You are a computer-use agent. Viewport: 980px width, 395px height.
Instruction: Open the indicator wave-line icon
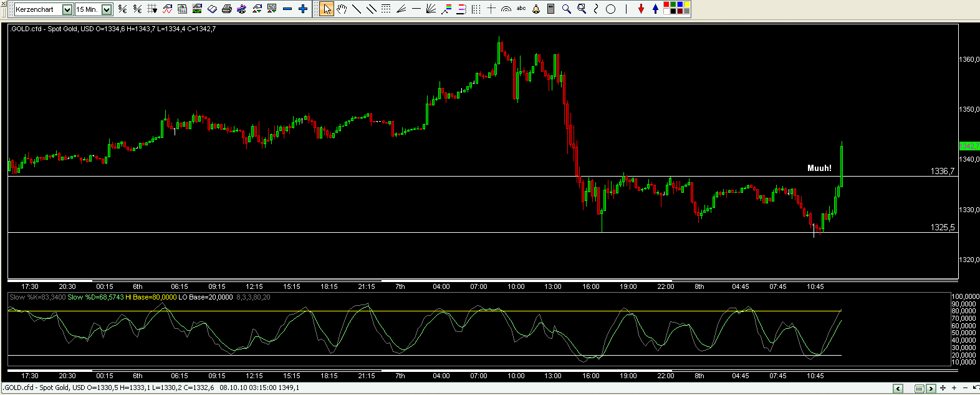[x=167, y=9]
